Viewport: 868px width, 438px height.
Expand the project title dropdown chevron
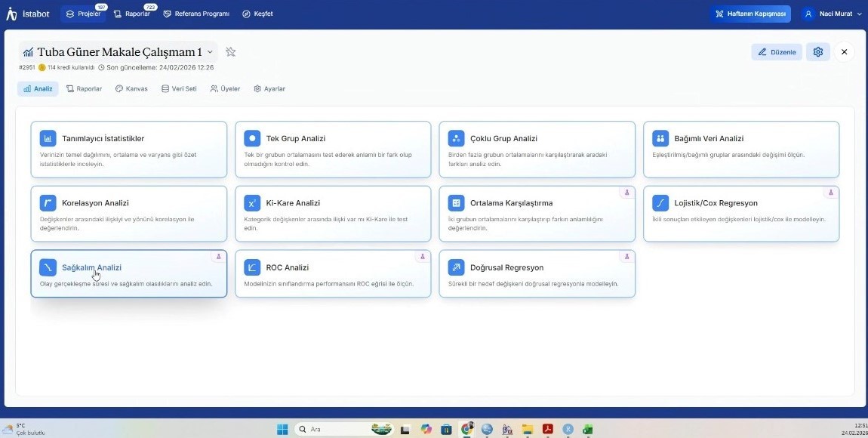click(x=211, y=52)
